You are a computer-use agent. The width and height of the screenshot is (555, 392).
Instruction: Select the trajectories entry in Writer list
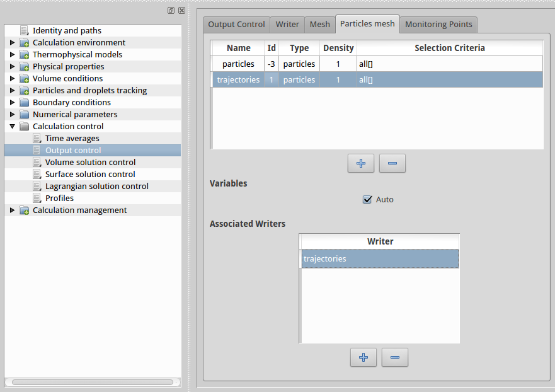(380, 259)
